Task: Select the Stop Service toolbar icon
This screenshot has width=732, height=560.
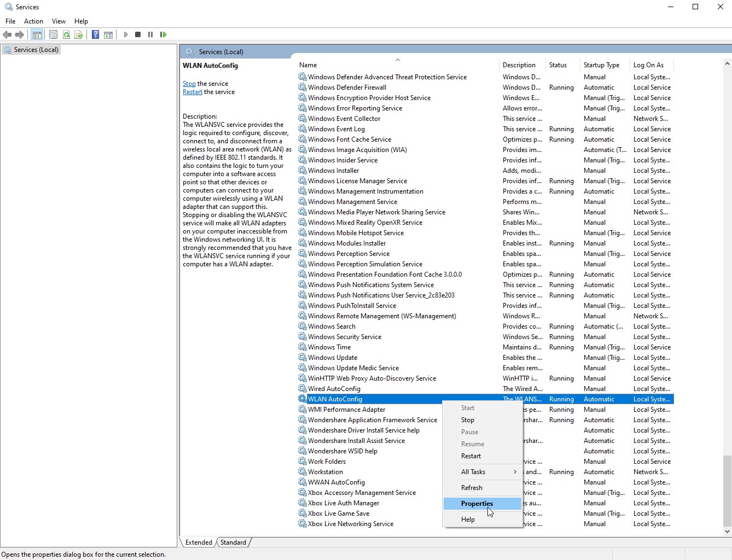Action: 137,34
